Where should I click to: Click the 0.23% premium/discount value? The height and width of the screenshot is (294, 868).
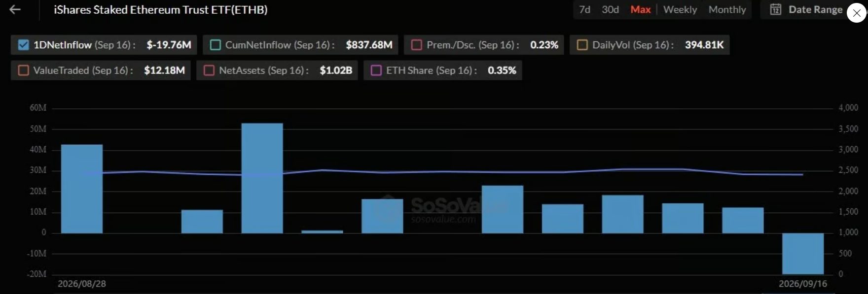click(544, 45)
